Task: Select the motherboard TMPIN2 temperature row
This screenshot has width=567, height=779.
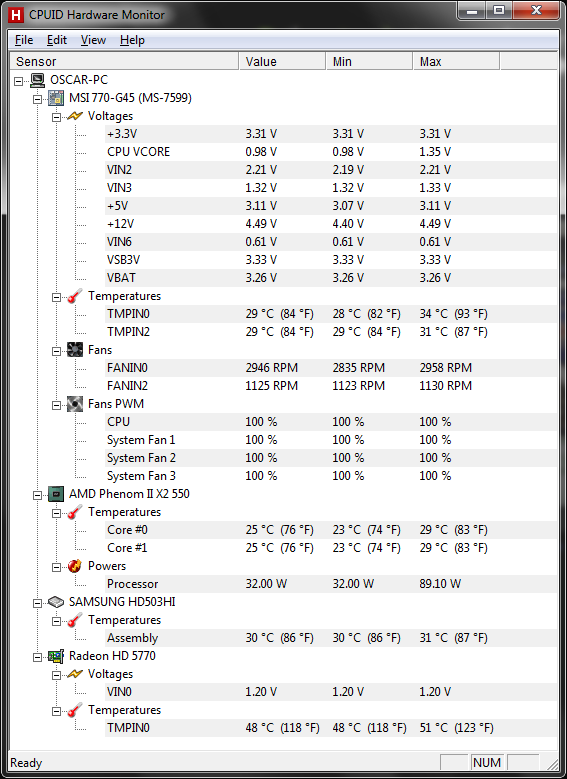Action: [331, 332]
